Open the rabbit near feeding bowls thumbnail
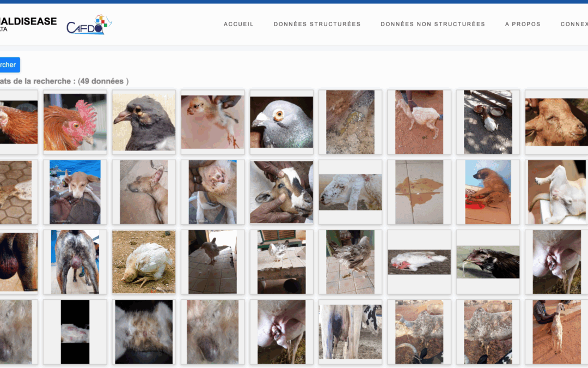This screenshot has height=368, width=588. (488, 122)
